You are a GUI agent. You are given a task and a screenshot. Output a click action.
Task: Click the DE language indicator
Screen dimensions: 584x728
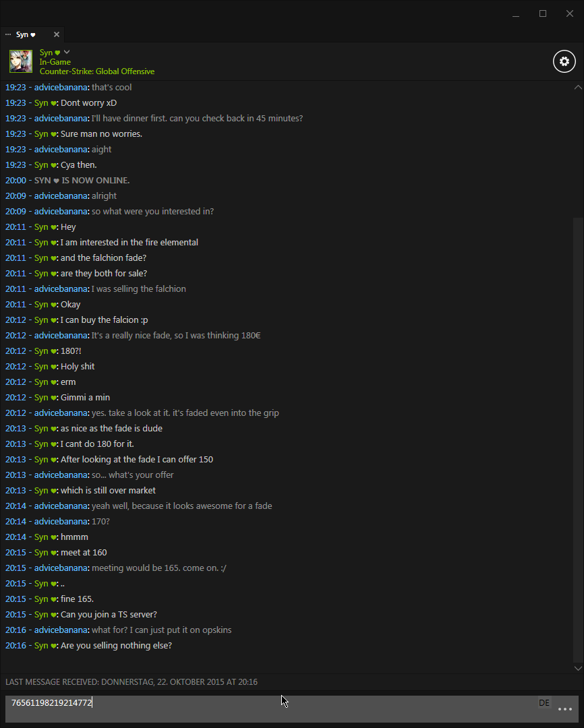coord(544,703)
